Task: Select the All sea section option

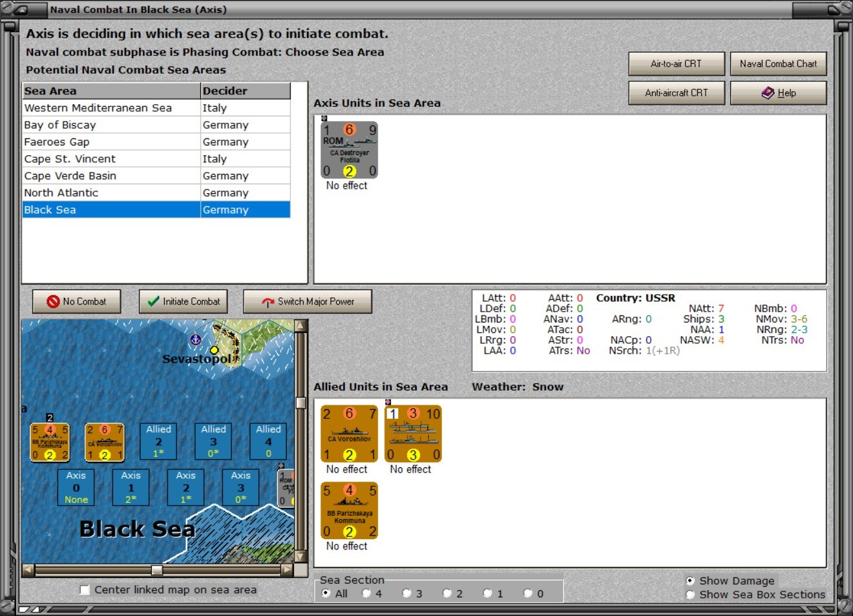Action: (326, 593)
